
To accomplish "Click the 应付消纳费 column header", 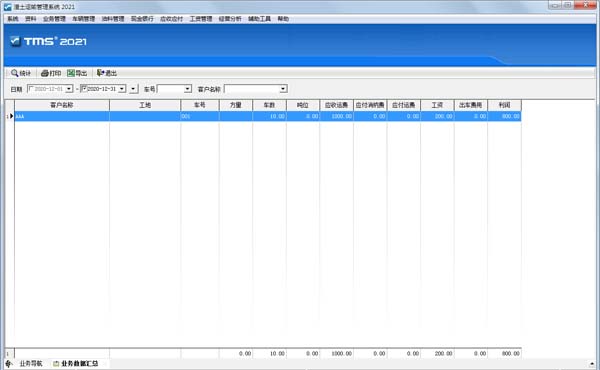I will click(x=370, y=105).
